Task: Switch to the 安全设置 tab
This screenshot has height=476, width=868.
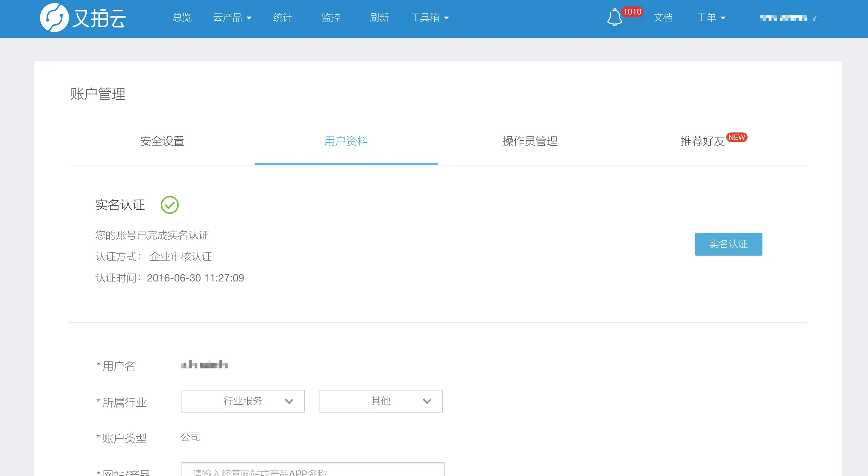Action: click(162, 141)
